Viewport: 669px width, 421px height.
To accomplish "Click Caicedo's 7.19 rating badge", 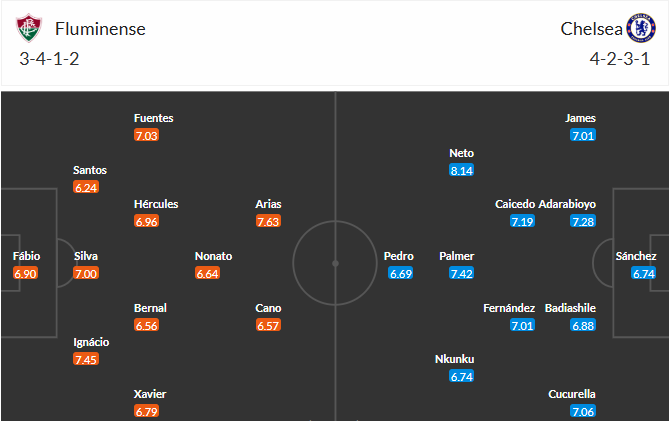I will point(522,221).
